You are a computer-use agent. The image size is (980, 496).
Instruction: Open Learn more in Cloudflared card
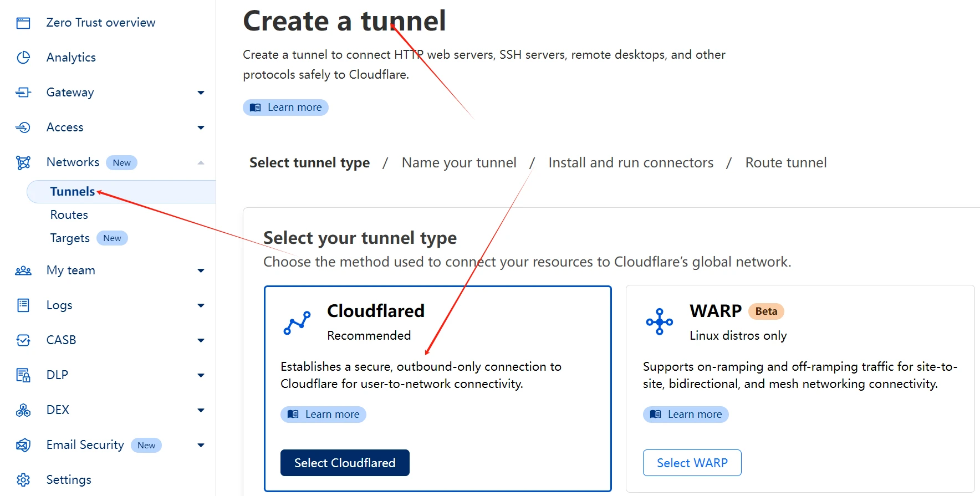[324, 415]
